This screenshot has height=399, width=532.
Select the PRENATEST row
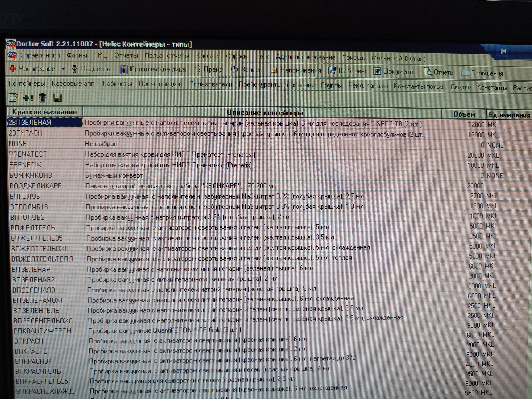(28, 154)
